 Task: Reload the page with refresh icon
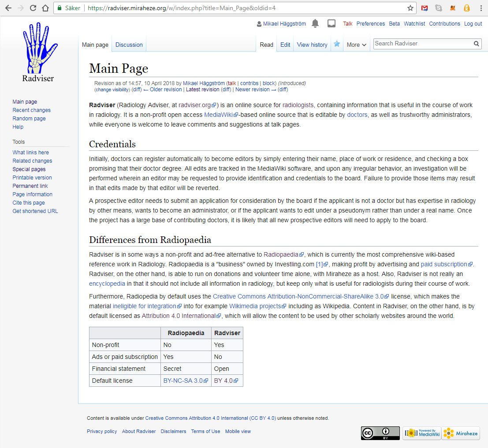33,8
